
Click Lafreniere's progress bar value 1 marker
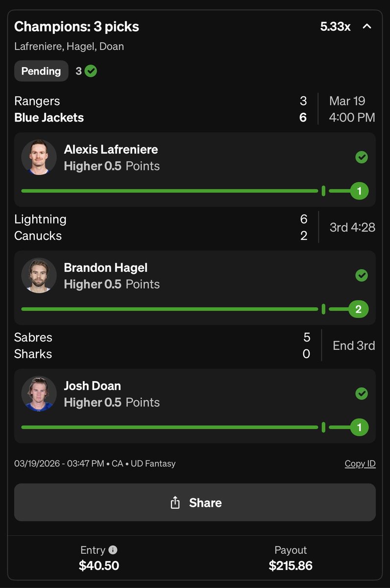(359, 191)
